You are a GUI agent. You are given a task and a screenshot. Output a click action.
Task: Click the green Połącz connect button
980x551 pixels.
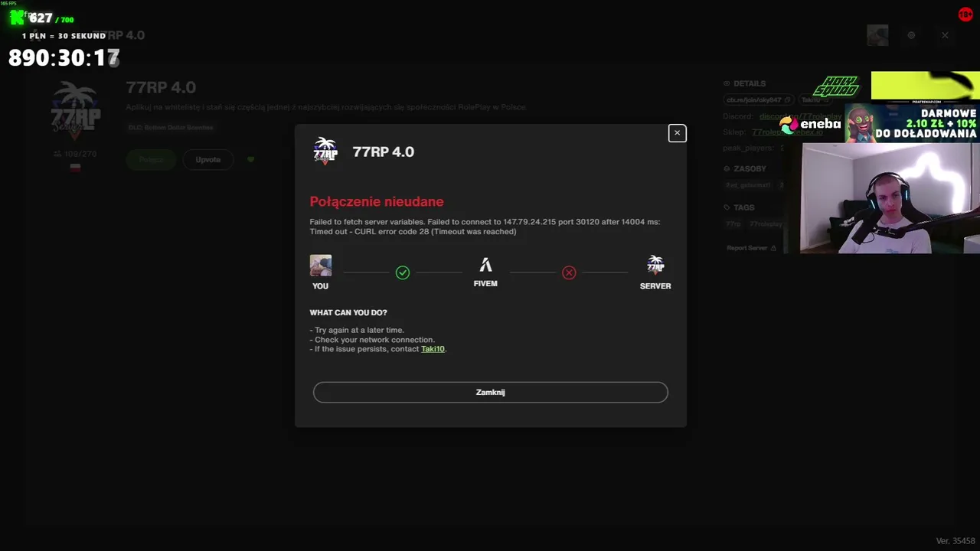(152, 160)
